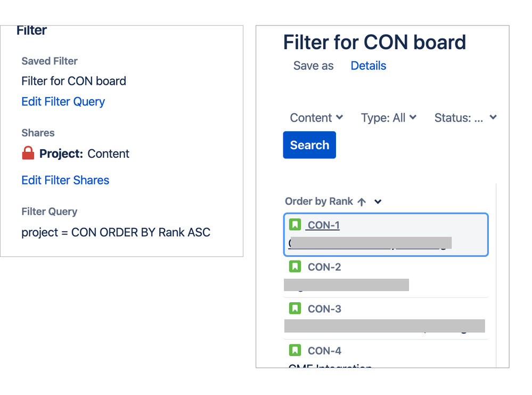The image size is (532, 395).
Task: Expand the Type: All dropdown
Action: (388, 117)
